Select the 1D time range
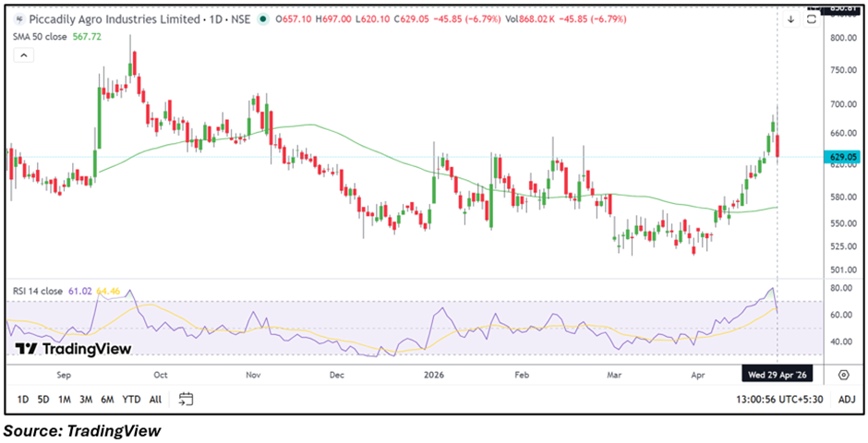Viewport: 868px width, 443px height. click(x=23, y=400)
